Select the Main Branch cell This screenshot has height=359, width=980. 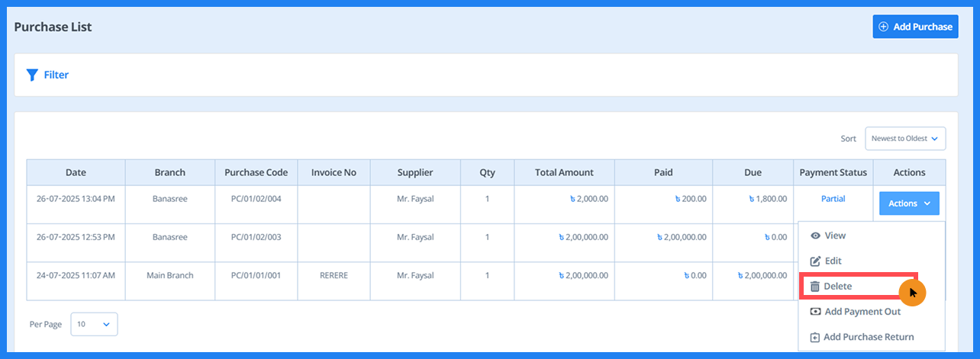pyautogui.click(x=170, y=275)
